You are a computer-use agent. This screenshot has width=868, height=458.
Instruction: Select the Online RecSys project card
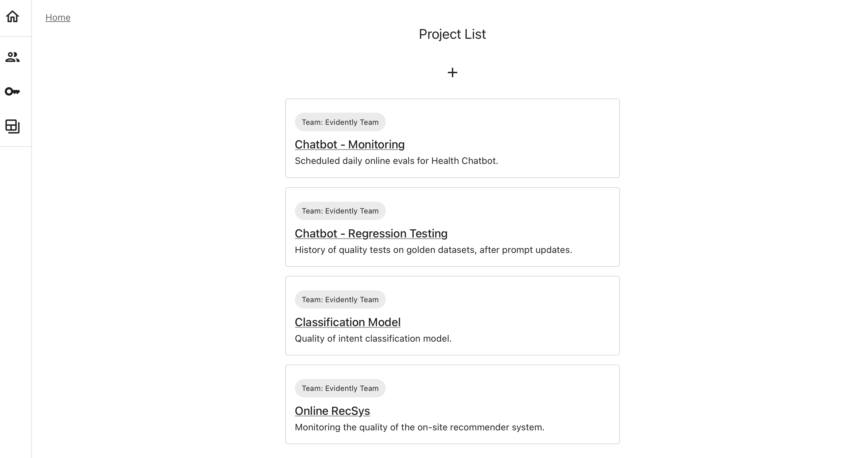click(x=452, y=404)
